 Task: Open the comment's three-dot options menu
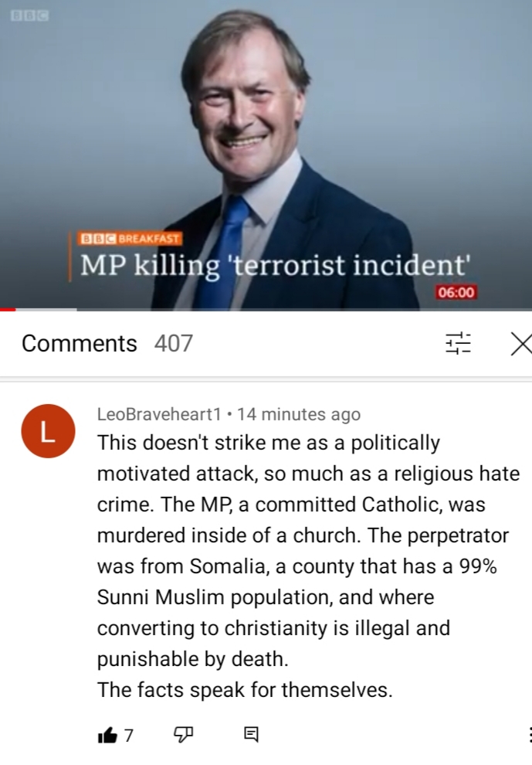(x=529, y=734)
